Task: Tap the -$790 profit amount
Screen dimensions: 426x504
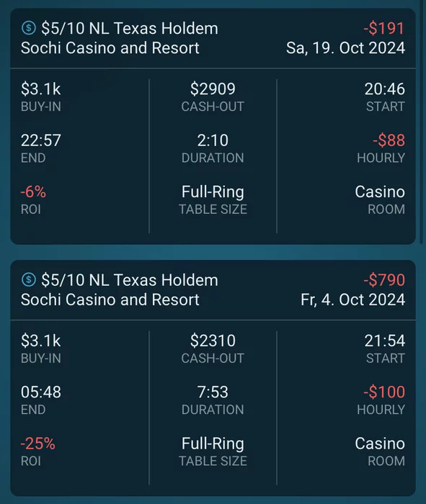Action: pyautogui.click(x=384, y=279)
